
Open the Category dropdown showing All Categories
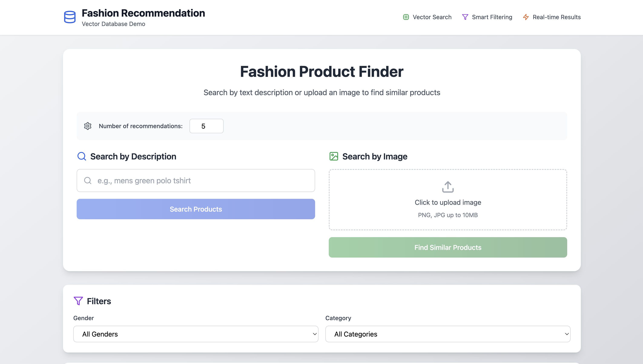tap(448, 334)
